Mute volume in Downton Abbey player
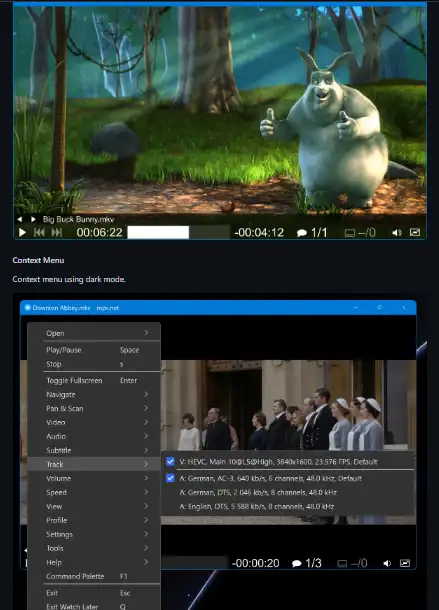 tap(387, 563)
